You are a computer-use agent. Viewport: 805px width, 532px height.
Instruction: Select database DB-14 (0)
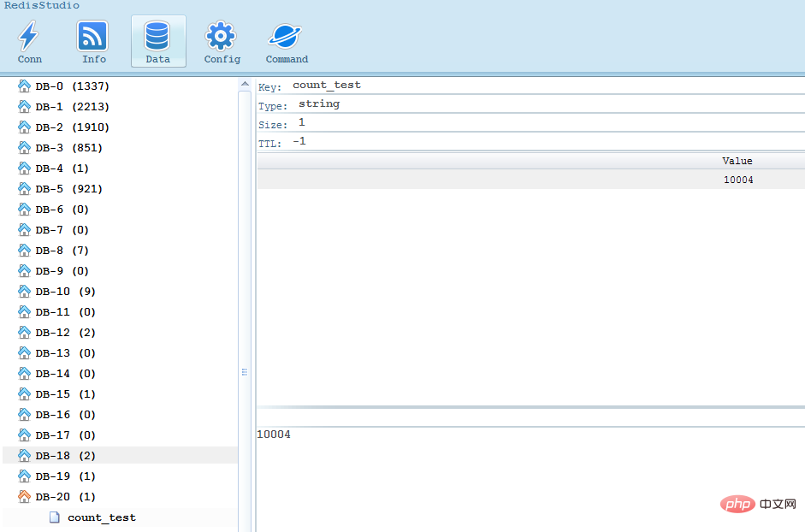point(65,374)
